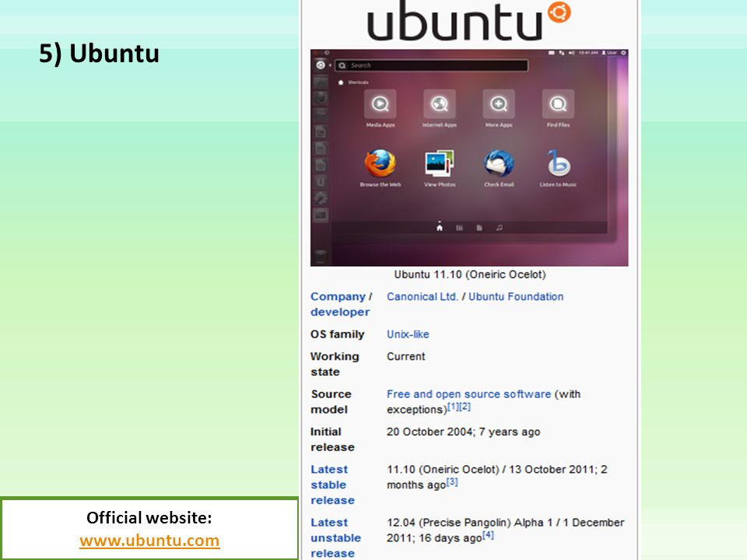Open Banshee Listen to Music icon

[558, 163]
